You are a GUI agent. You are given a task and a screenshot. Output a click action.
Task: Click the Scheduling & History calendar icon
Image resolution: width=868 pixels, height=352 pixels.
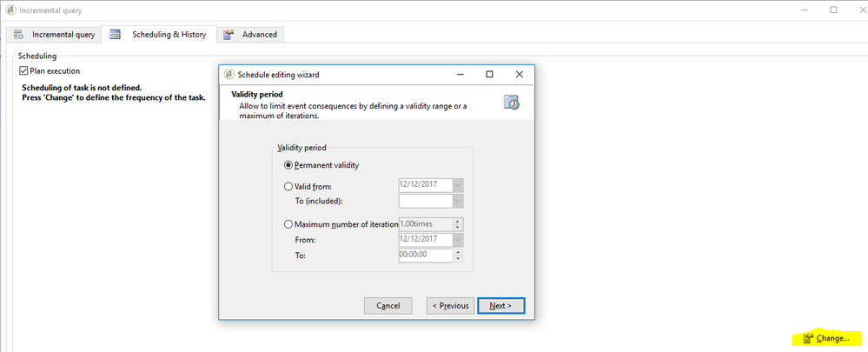click(116, 35)
